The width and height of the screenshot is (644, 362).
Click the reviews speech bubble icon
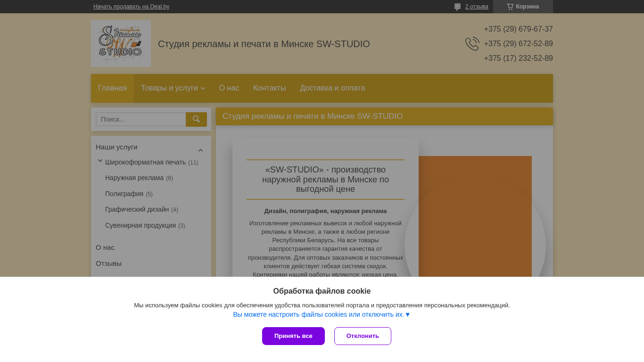point(457,7)
